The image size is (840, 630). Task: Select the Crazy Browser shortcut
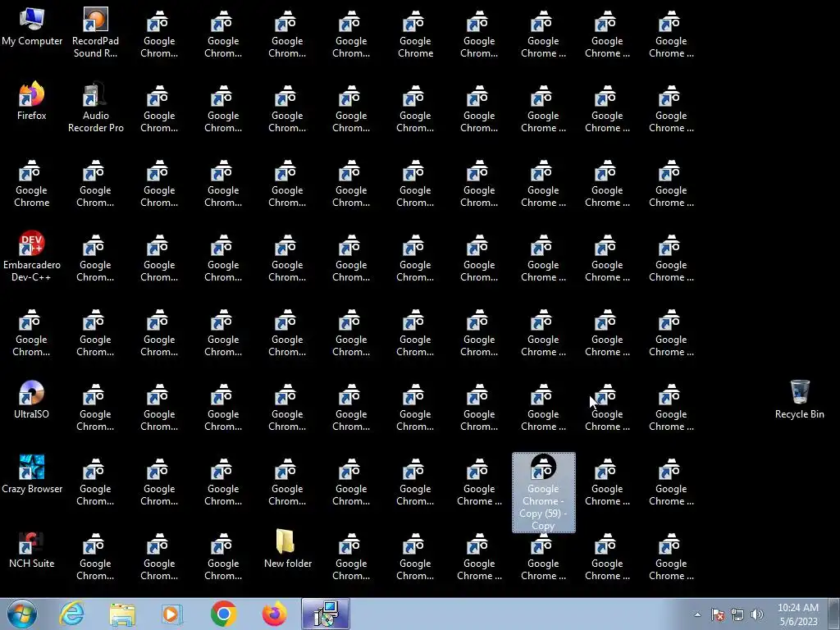click(32, 474)
